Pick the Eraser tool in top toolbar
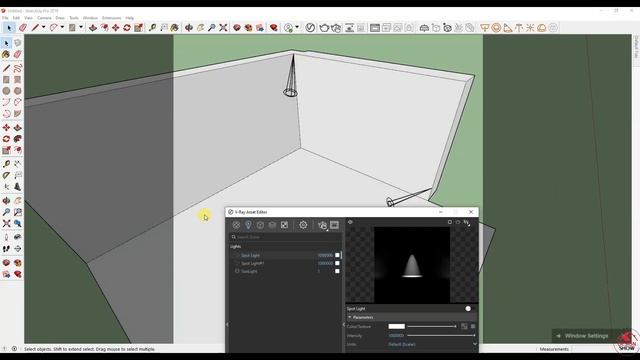 [22, 28]
